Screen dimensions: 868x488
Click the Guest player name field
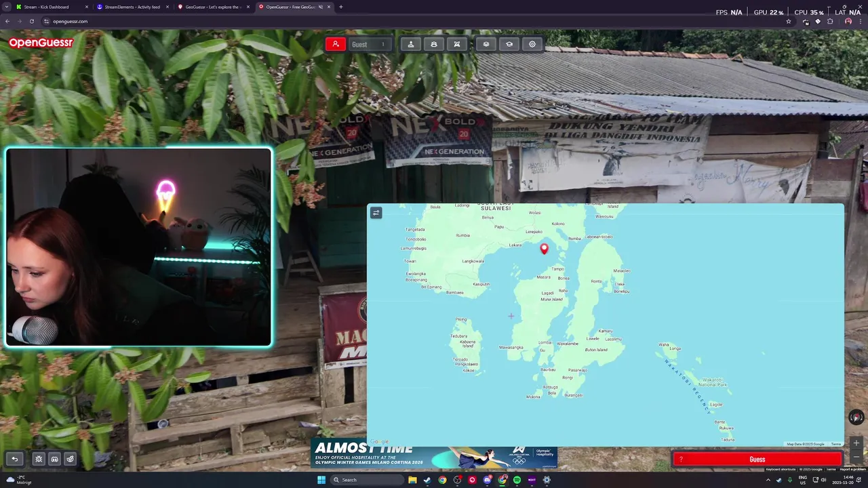(x=370, y=44)
